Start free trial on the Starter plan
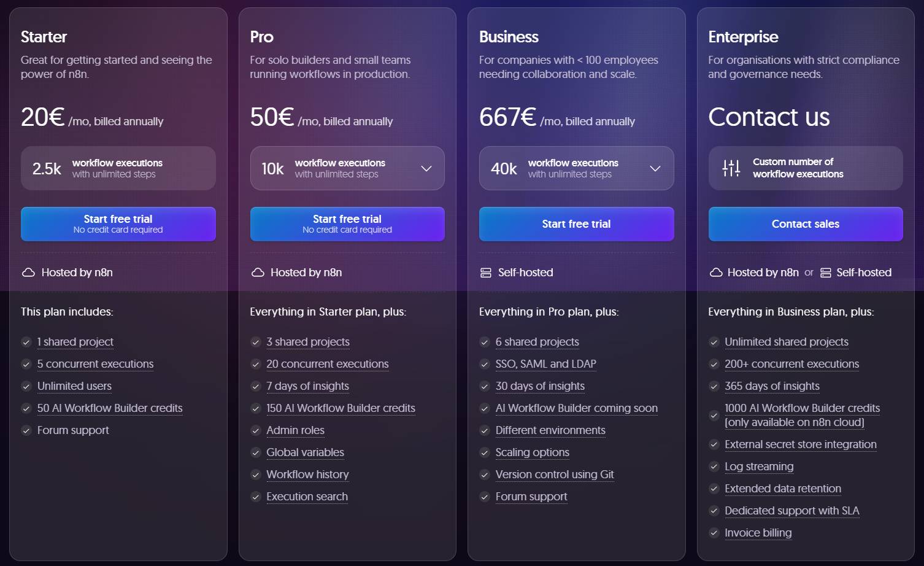This screenshot has width=924, height=566. (x=118, y=223)
